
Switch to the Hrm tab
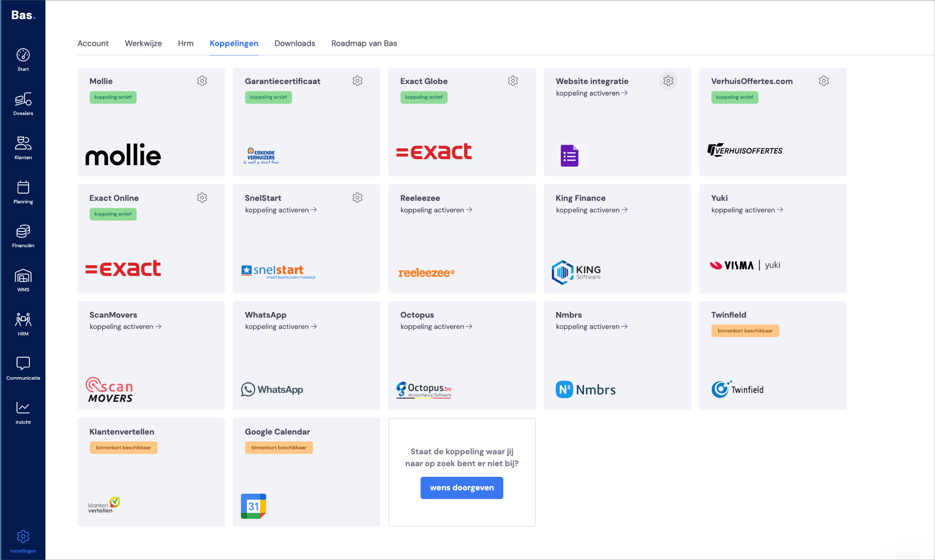coord(186,43)
